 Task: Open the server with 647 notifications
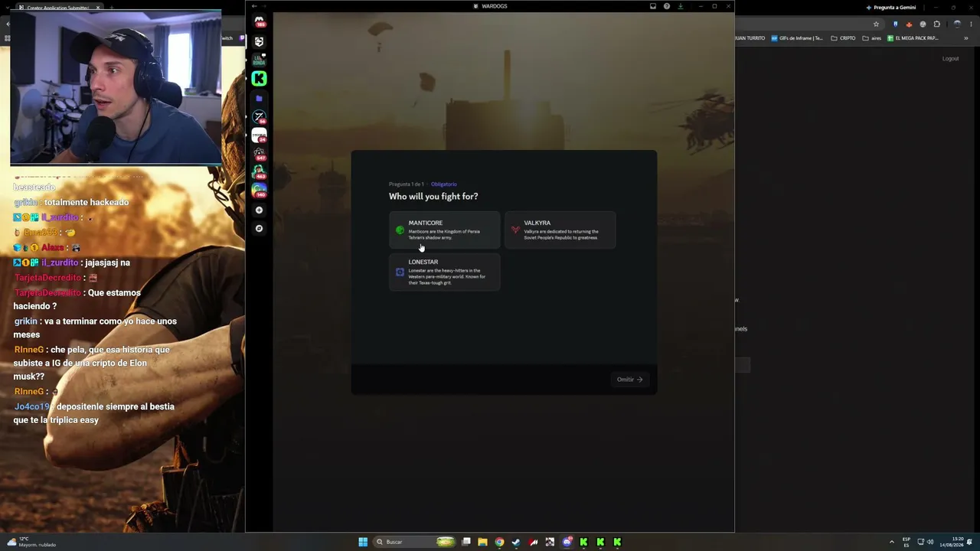[260, 154]
